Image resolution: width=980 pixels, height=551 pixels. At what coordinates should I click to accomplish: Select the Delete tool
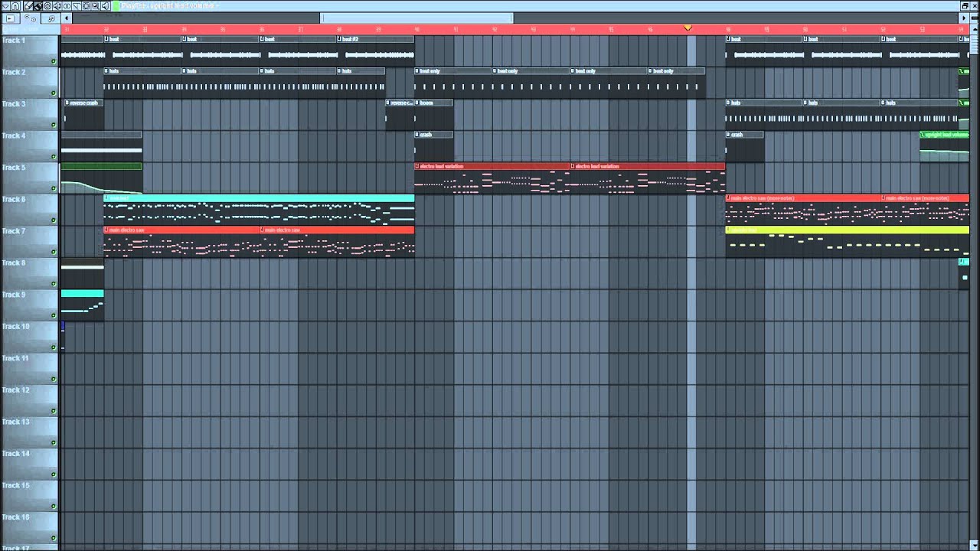point(47,6)
